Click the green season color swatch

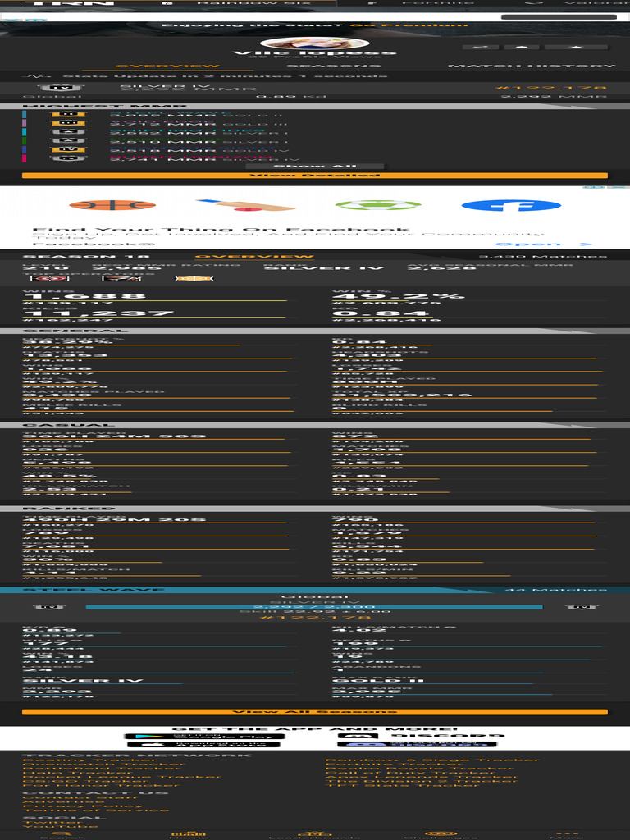tap(25, 141)
